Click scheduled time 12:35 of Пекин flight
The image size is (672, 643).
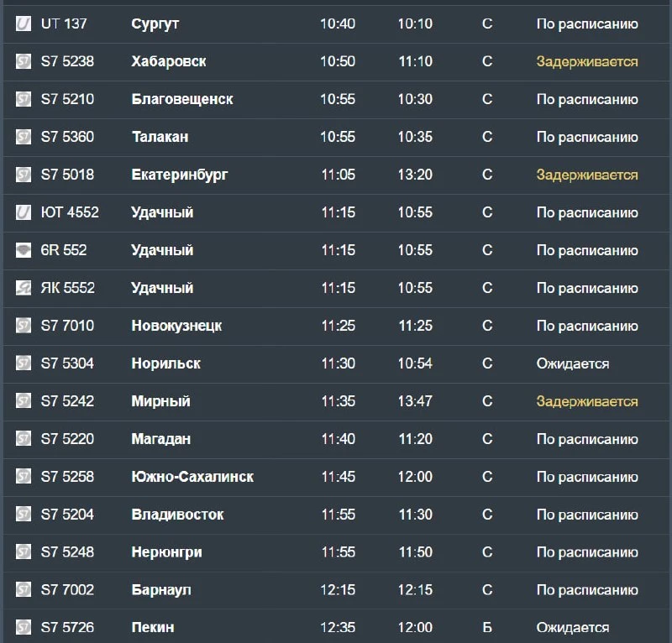338,627
